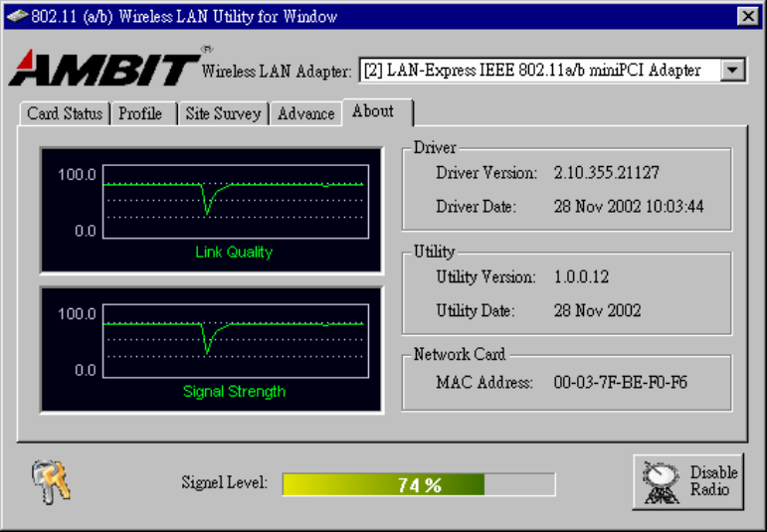The image size is (767, 532).
Task: Click the Wireless LAN Adapter label
Action: [277, 72]
